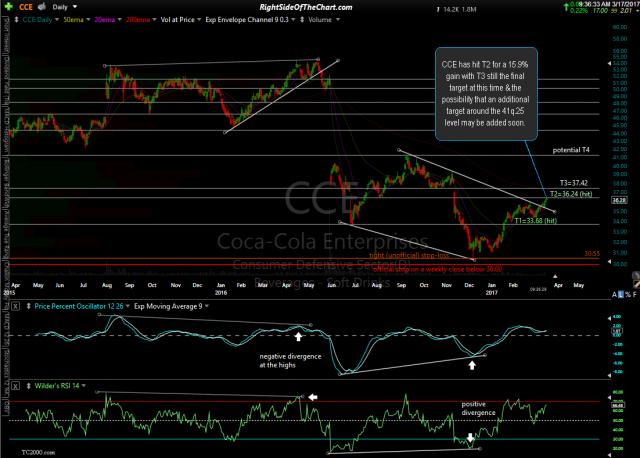640x458 pixels.
Task: Click the T1=33.68 (hit) label
Action: pos(536,221)
